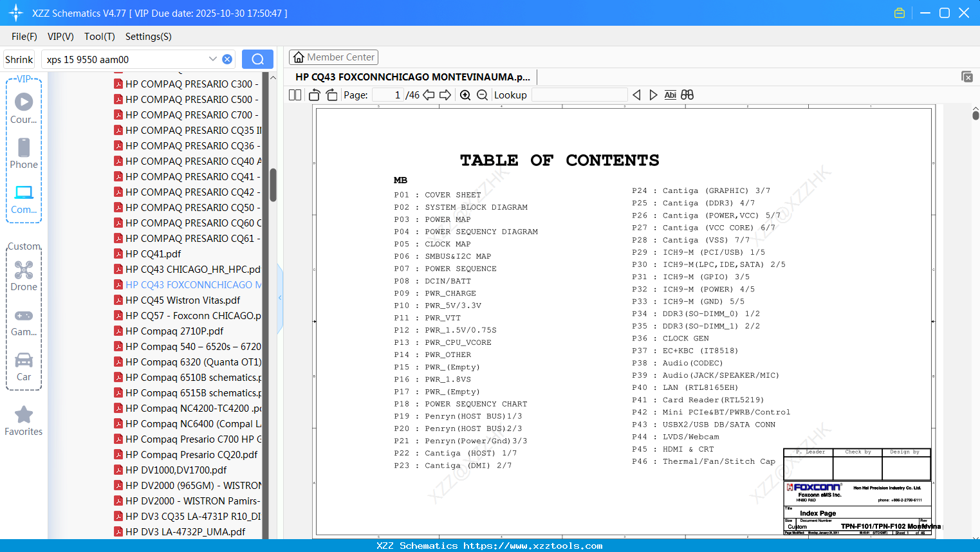980x552 pixels.
Task: Open Favorites star
Action: [x=24, y=421]
